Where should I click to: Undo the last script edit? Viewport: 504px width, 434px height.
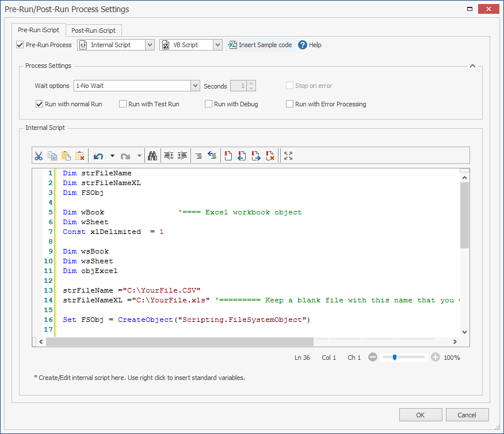pos(97,155)
